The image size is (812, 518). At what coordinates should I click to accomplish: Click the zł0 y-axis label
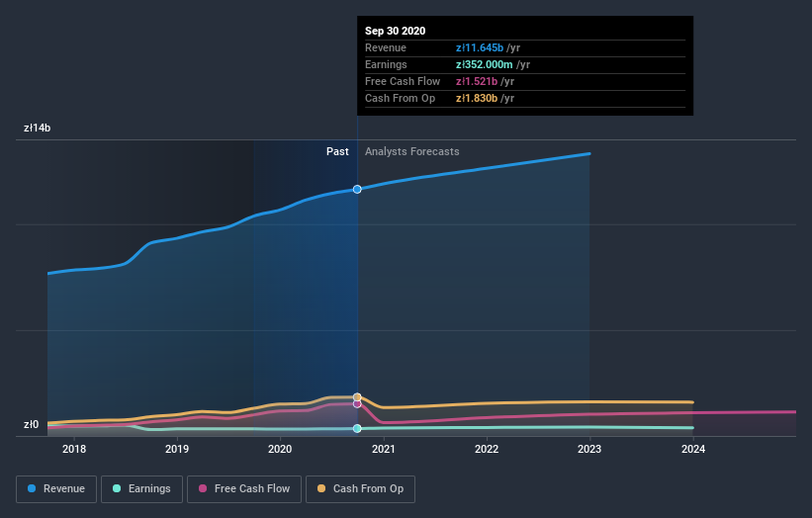pyautogui.click(x=31, y=425)
